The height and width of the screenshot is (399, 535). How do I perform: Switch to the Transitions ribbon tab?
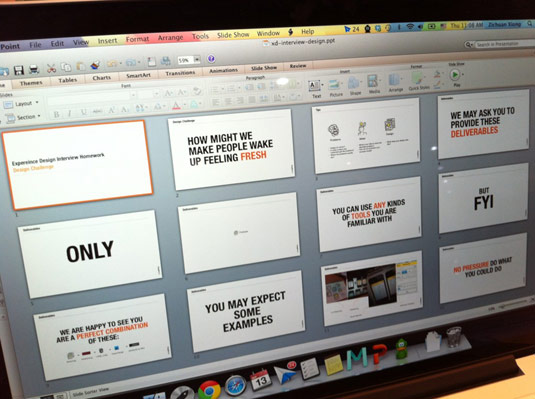[180, 73]
